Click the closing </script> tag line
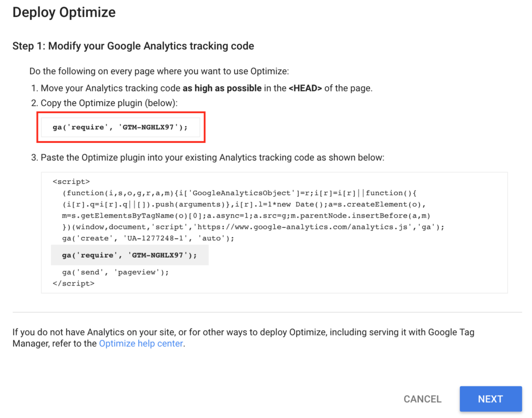Image resolution: width=532 pixels, height=418 pixels. point(73,284)
